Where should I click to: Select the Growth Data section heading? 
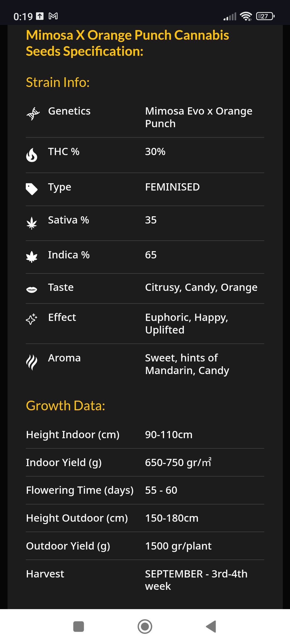click(x=66, y=405)
